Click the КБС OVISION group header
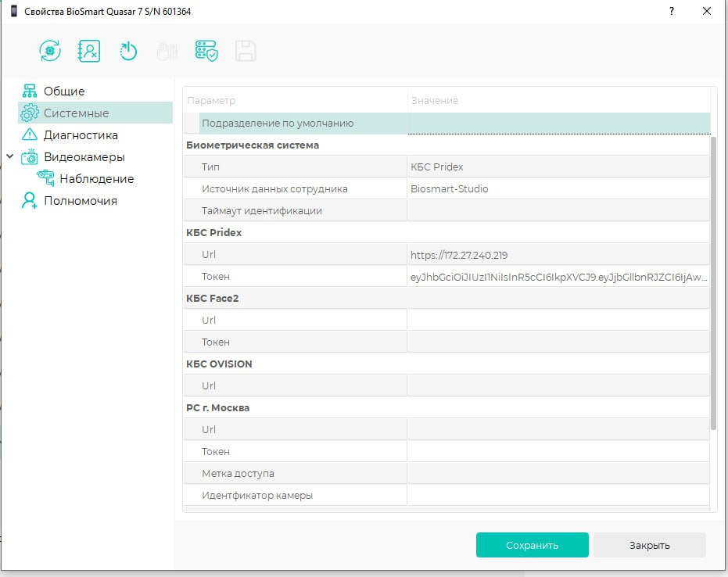 click(x=219, y=364)
